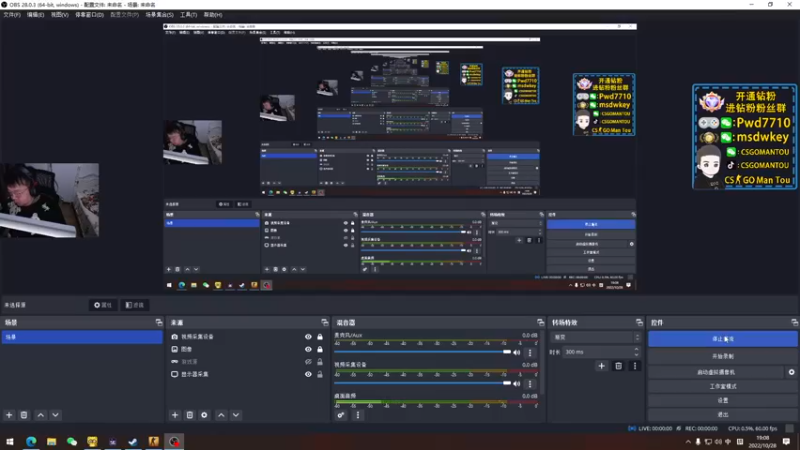This screenshot has width=800, height=450.
Task: Mute the 视频采集设备 audio channel
Action: [x=517, y=384]
